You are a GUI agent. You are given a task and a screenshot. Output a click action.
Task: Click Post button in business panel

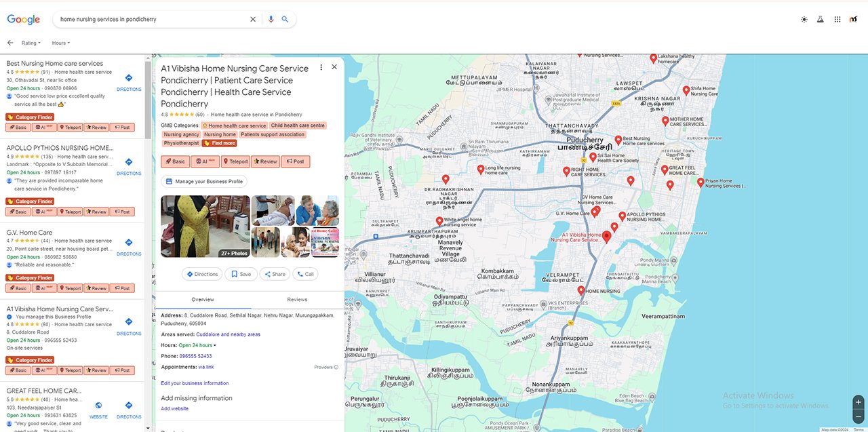click(296, 161)
